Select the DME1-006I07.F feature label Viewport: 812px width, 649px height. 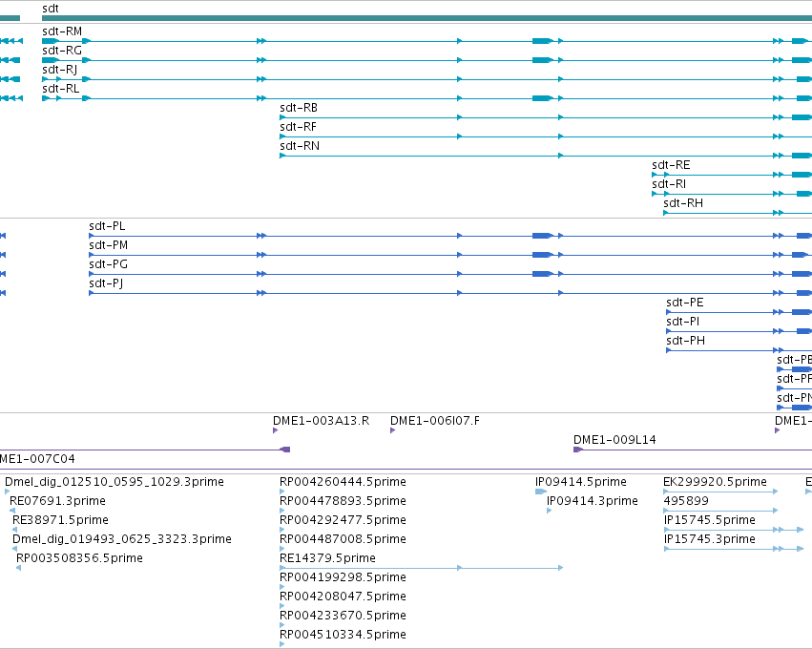[x=435, y=421]
